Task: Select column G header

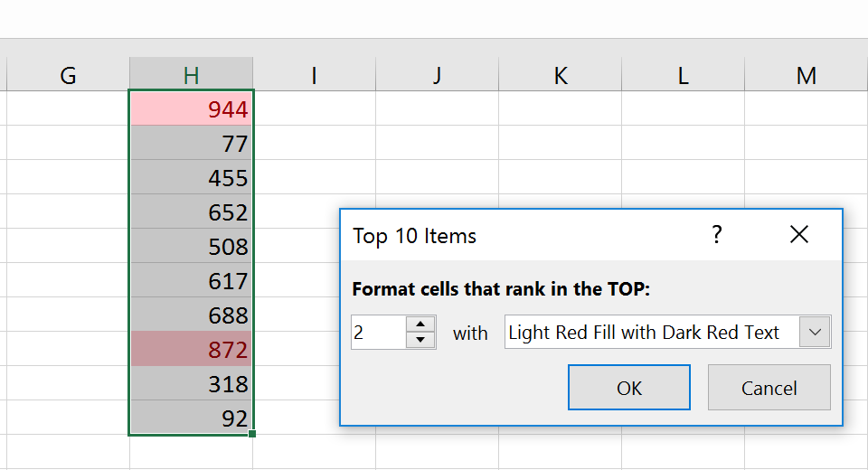Action: point(68,76)
